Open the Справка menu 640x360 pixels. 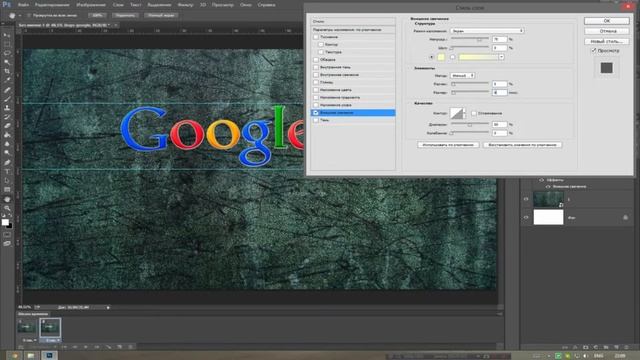(267, 5)
